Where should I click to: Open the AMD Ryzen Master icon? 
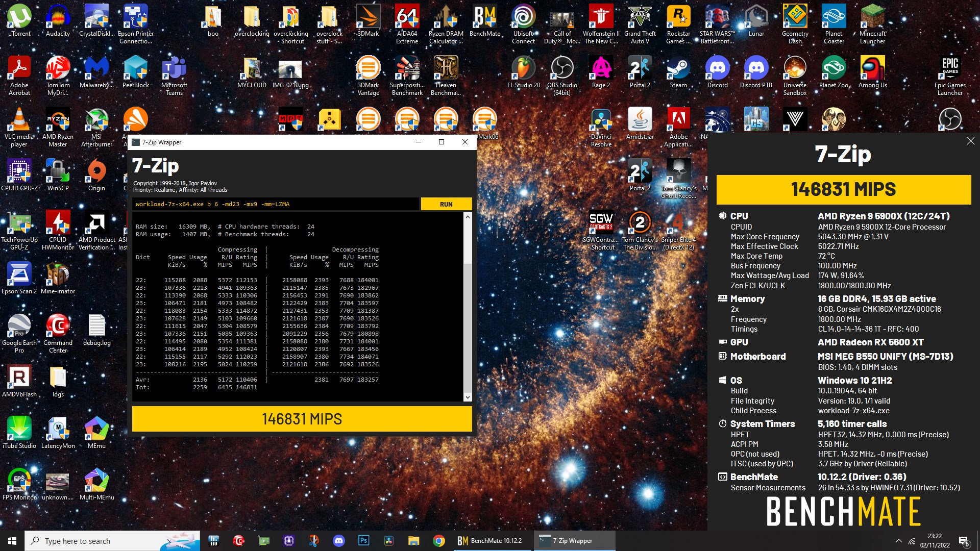[x=58, y=128]
